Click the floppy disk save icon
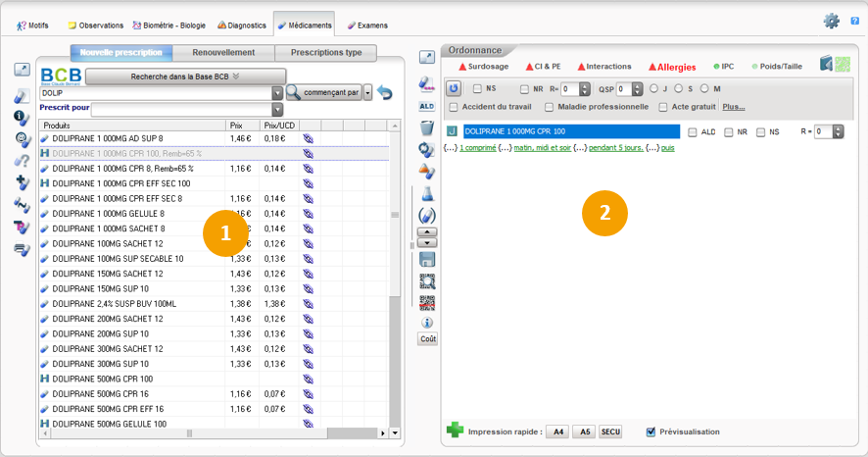Viewport: 868px width, 457px height. pos(427,259)
